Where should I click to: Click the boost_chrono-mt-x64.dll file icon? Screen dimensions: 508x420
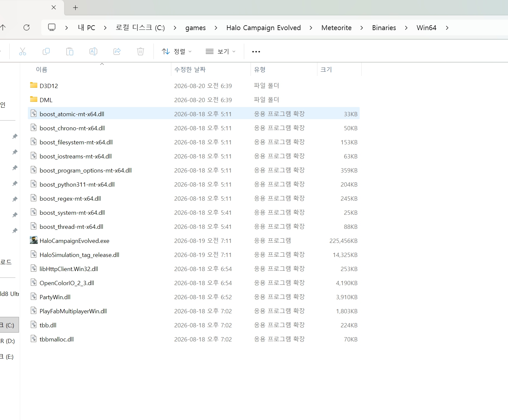click(34, 128)
